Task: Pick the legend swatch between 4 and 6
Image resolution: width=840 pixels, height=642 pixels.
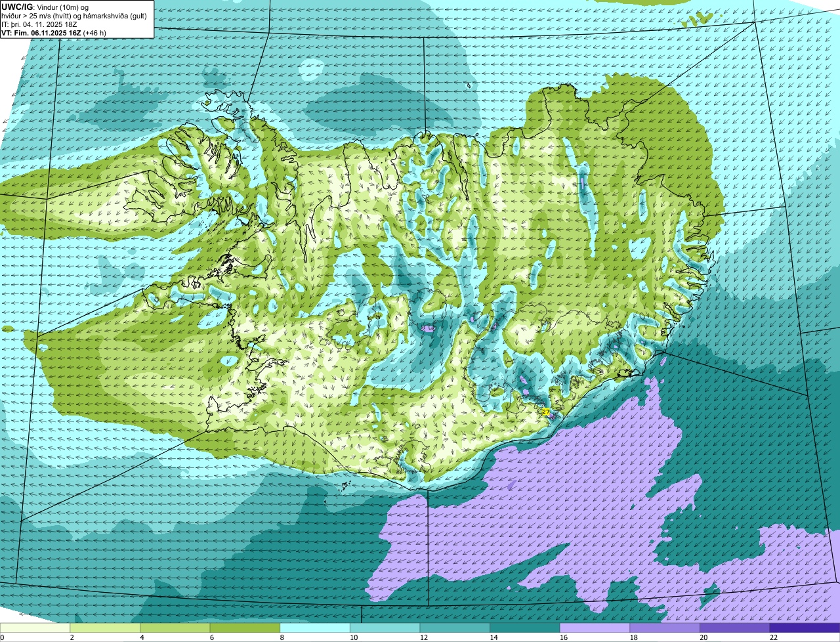Action: click(x=175, y=628)
